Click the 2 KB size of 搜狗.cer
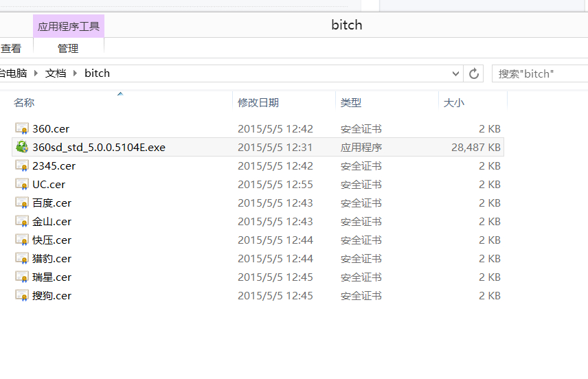 click(x=489, y=296)
